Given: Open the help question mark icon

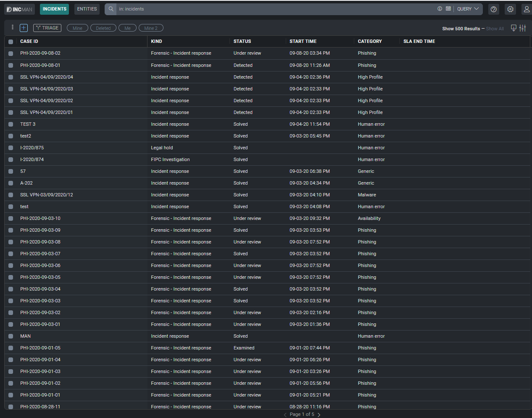Looking at the screenshot, I should pos(494,9).
